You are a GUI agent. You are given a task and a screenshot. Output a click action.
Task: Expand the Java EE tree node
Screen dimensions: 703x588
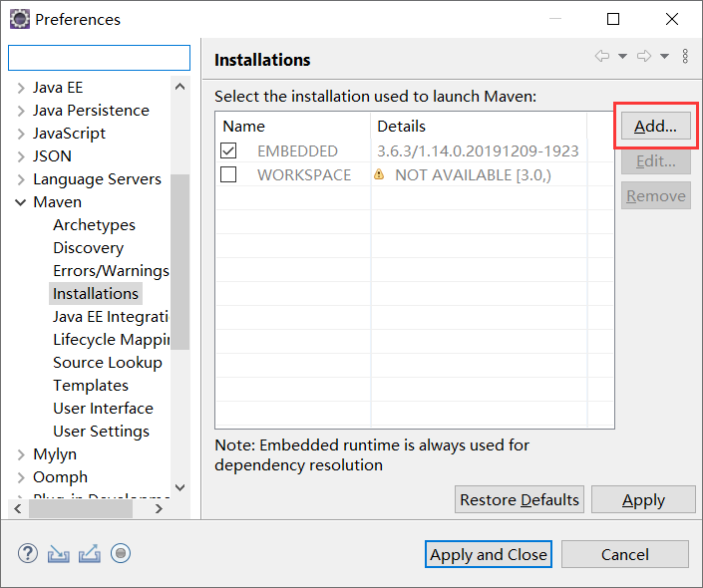[x=21, y=88]
